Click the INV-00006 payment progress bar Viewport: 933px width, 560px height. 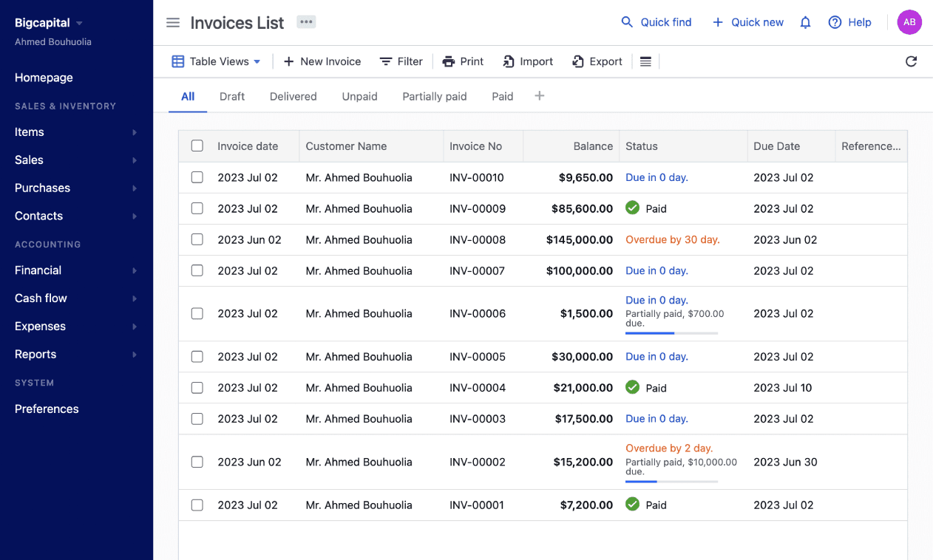(671, 333)
